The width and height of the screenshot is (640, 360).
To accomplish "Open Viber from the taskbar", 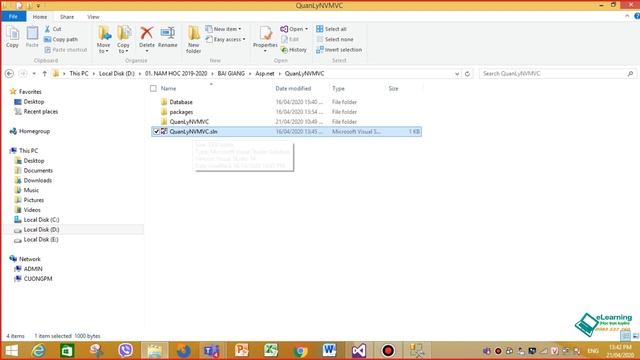I will pyautogui.click(x=125, y=351).
